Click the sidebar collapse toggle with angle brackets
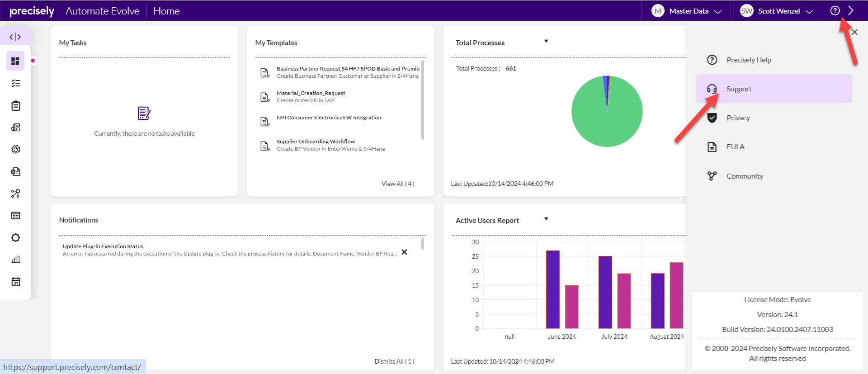This screenshot has width=868, height=374. point(15,37)
